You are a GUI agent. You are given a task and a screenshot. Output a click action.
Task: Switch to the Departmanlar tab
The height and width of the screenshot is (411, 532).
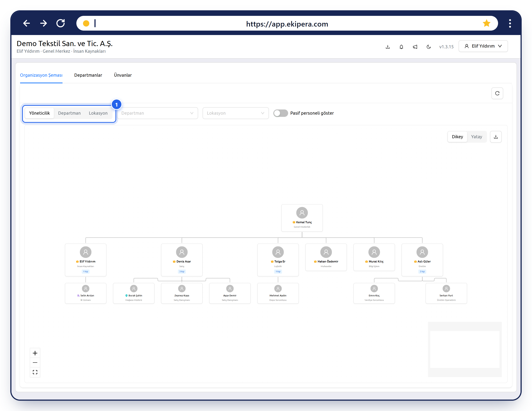click(x=88, y=75)
